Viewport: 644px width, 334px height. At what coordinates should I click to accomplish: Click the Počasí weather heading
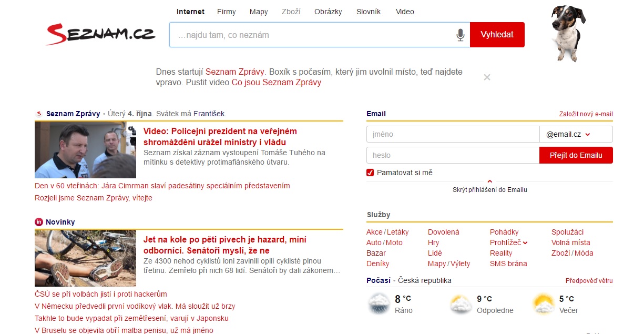379,280
